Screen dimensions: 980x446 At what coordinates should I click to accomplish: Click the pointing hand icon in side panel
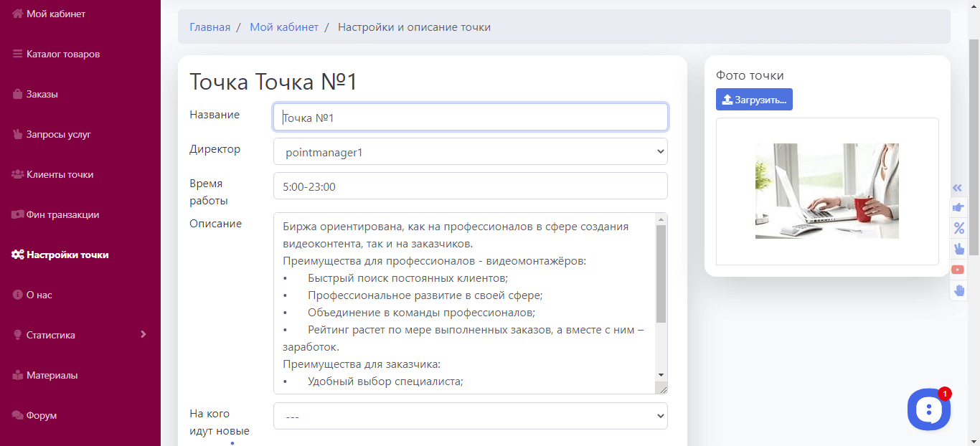coord(958,208)
